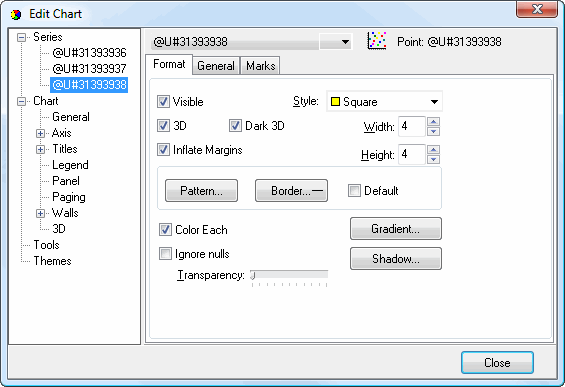Increase Height with the up arrow
Image resolution: width=565 pixels, height=387 pixels.
pos(433,150)
